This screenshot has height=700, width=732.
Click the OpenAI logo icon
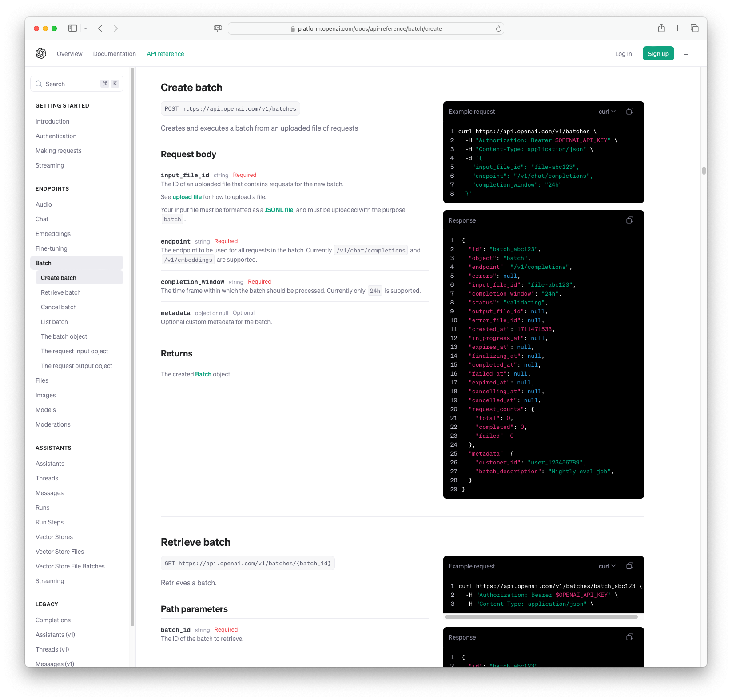[x=41, y=53]
